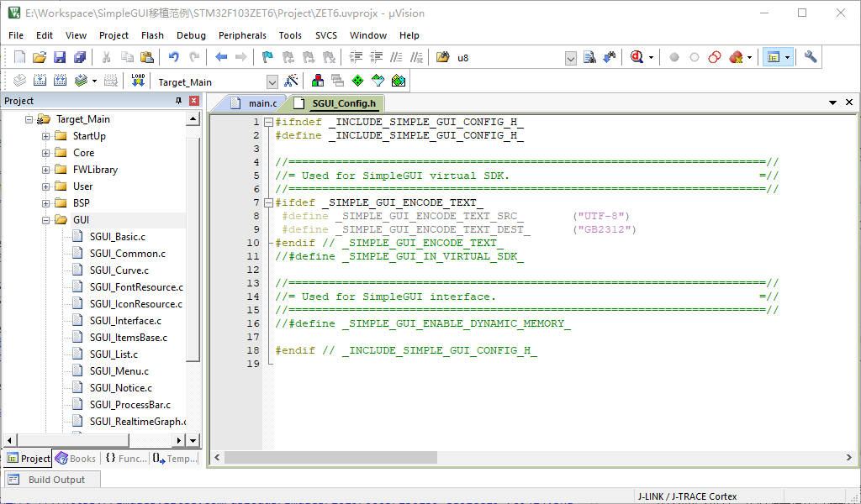861x504 pixels.
Task: Open Manage Project Items icon
Action: 317,81
